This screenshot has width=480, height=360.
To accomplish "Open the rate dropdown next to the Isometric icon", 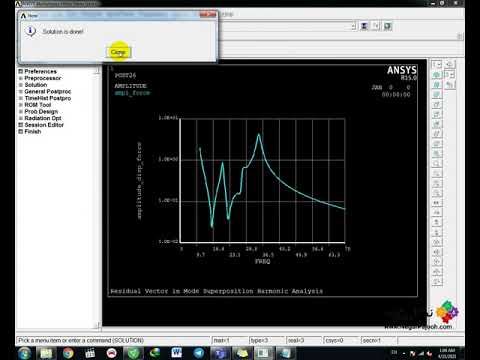I will (x=450, y=75).
